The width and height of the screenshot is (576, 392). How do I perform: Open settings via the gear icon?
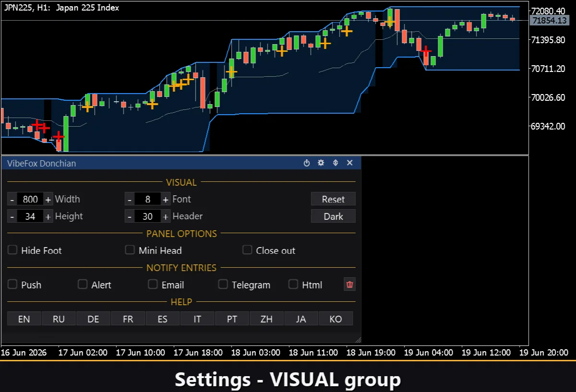click(x=321, y=163)
